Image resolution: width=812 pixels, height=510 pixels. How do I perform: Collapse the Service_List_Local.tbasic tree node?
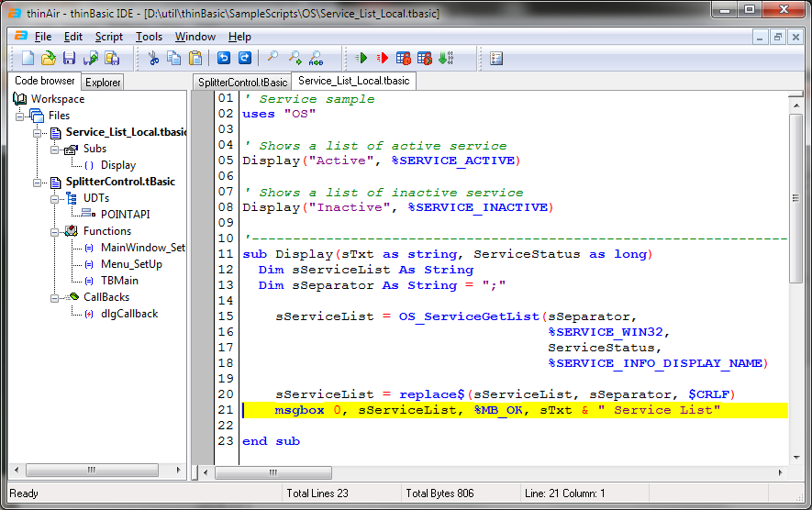tap(38, 133)
